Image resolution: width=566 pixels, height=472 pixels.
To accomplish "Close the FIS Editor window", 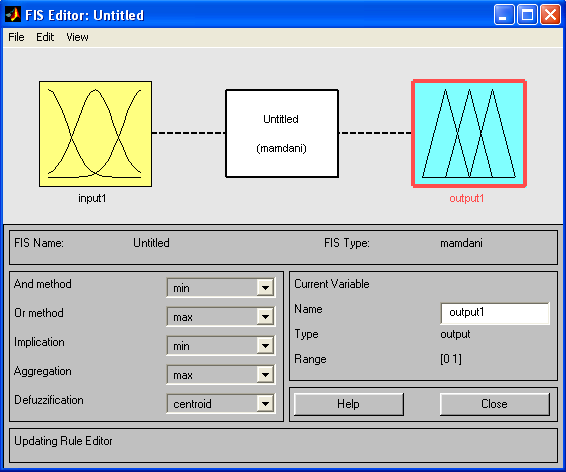I will (550, 15).
